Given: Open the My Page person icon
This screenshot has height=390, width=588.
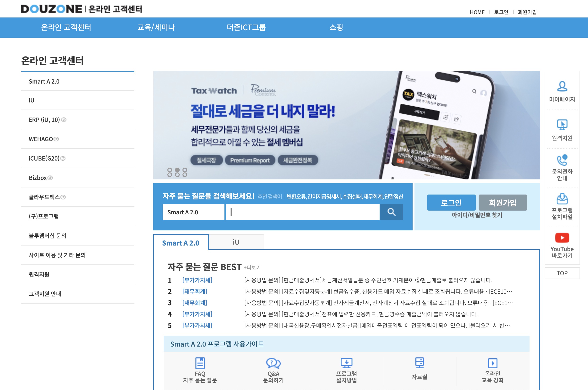Looking at the screenshot, I should tap(562, 86).
